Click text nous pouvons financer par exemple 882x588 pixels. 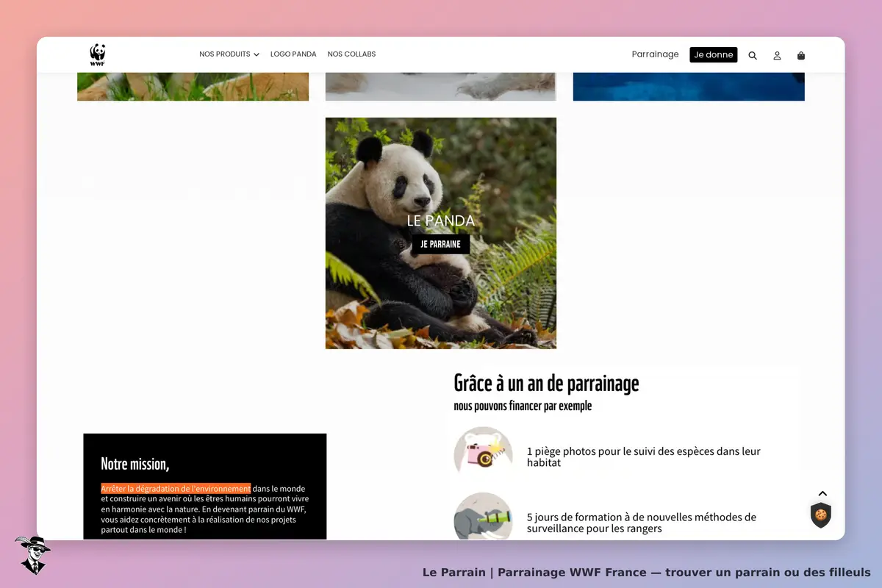pyautogui.click(x=523, y=406)
